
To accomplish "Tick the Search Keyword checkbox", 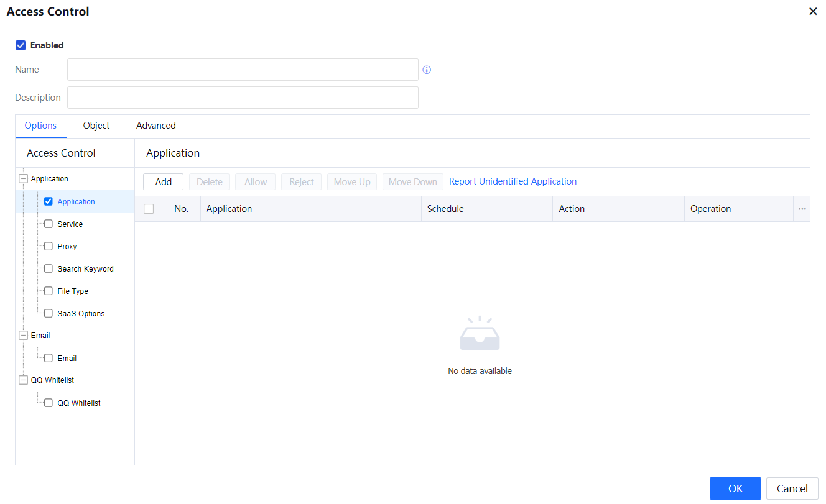I will [x=49, y=269].
